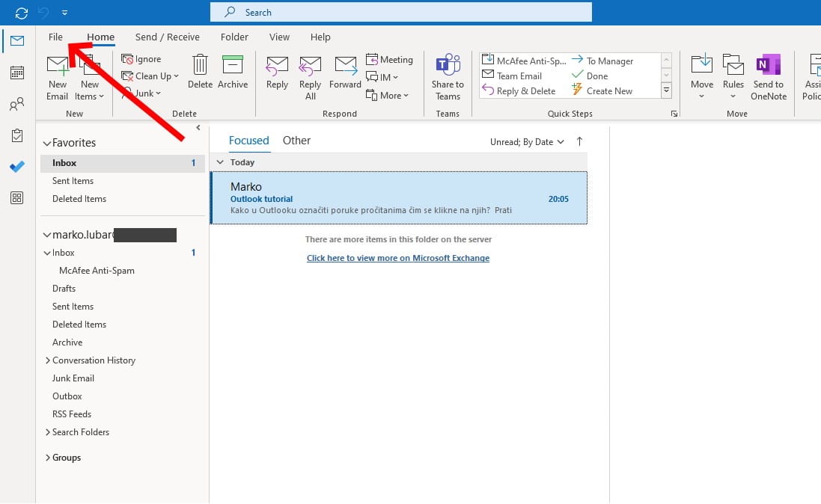The width and height of the screenshot is (821, 504).
Task: Toggle the folder pane minimize chevron
Action: pyautogui.click(x=199, y=127)
